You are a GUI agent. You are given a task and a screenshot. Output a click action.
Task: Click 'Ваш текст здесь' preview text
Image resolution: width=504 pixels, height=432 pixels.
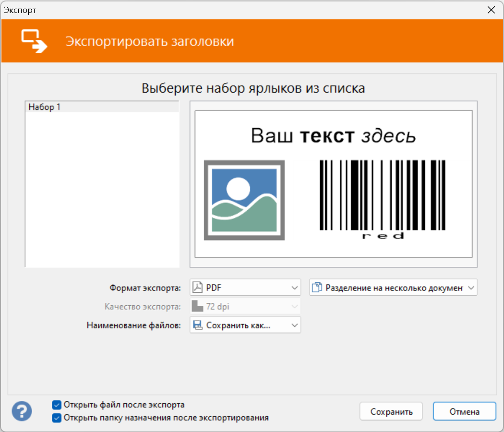click(333, 136)
